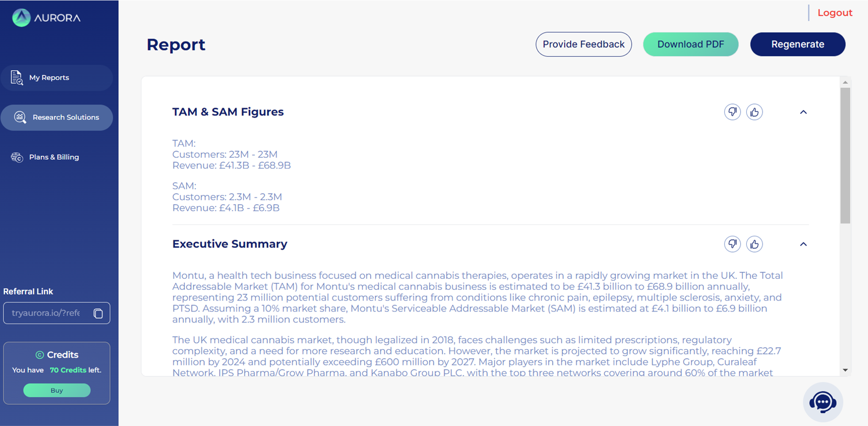
Task: Click the Regenerate button
Action: 798,44
